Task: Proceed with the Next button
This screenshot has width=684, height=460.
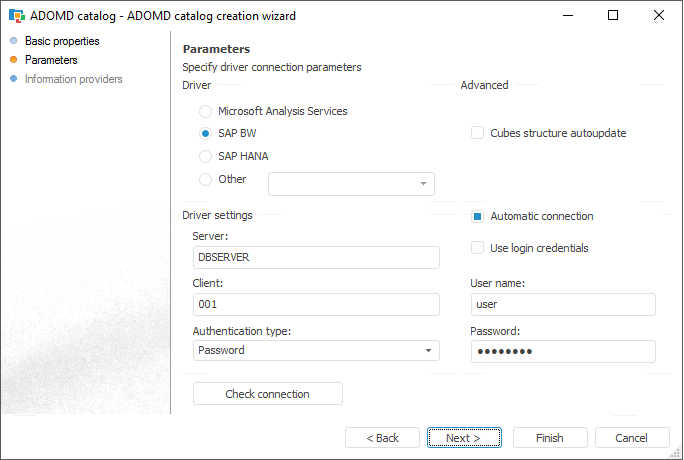Action: [x=464, y=438]
